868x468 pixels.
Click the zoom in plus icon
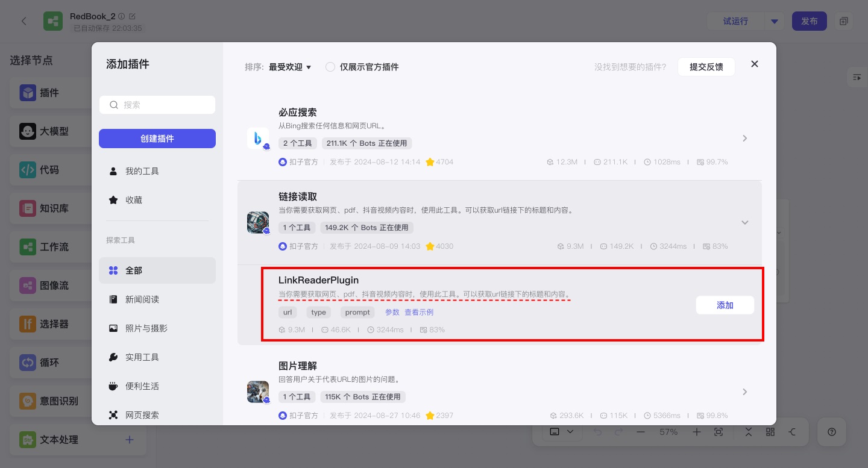(697, 432)
